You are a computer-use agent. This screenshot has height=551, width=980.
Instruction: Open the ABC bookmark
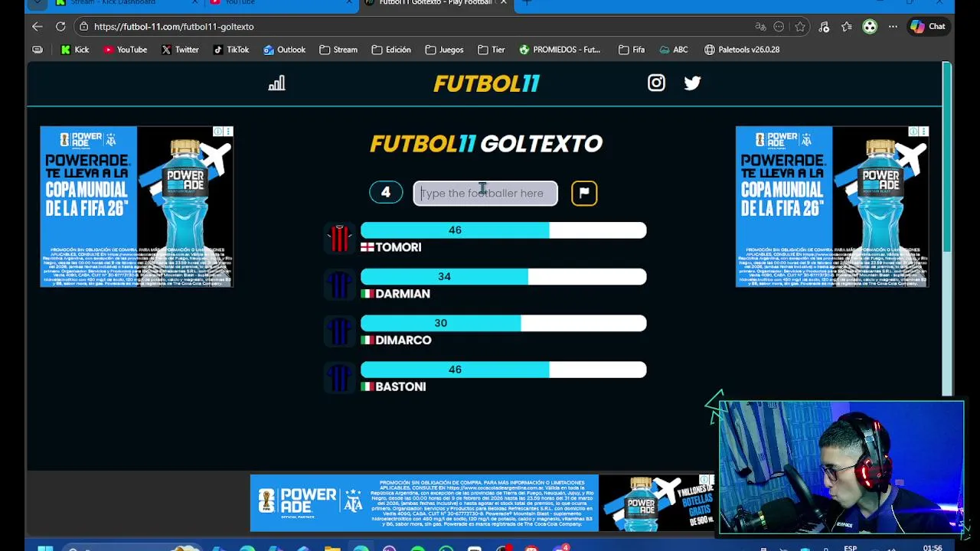(x=673, y=50)
